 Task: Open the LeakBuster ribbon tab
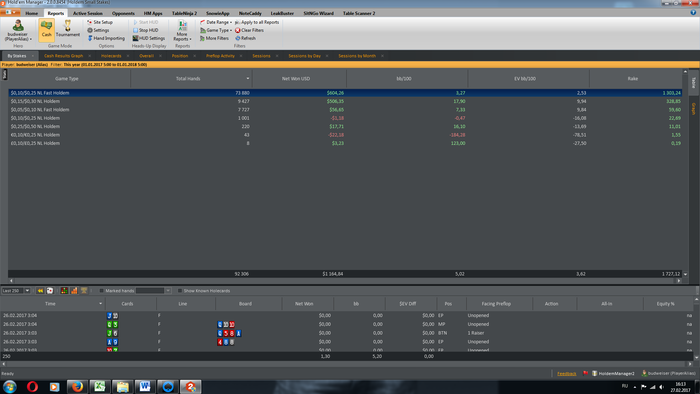282,13
